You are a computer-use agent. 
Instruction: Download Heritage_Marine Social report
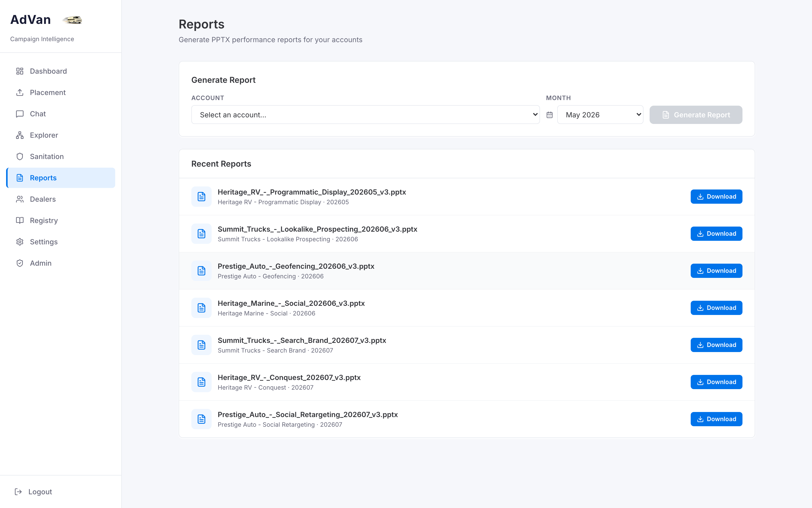click(716, 308)
